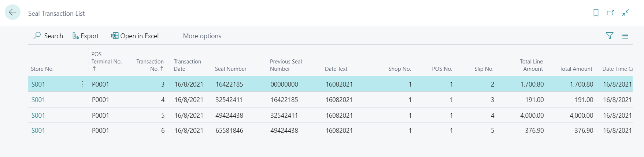The height and width of the screenshot is (157, 644).
Task: Click the bookmark icon
Action: coord(596,13)
